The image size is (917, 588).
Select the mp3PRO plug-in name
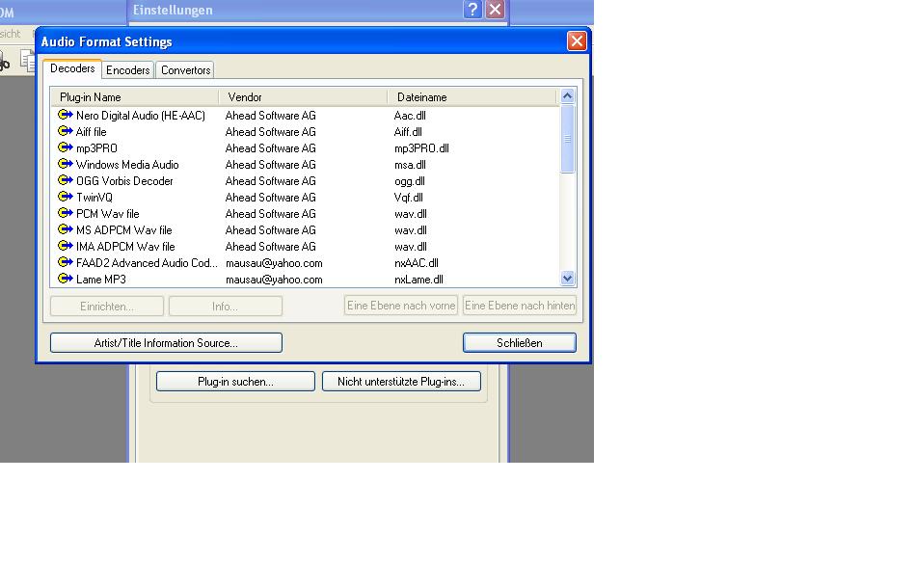point(96,147)
